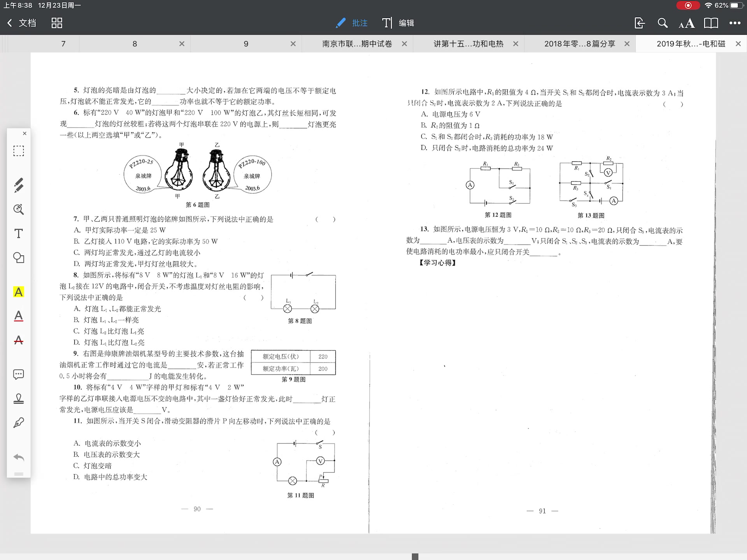Select the shapes annotation tool
The width and height of the screenshot is (747, 560).
(x=18, y=257)
